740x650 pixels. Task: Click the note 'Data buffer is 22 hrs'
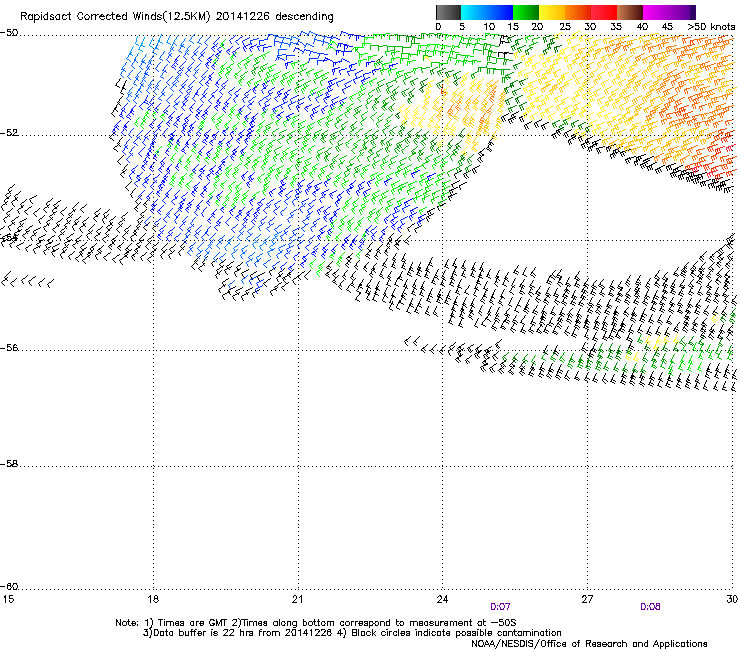pos(205,633)
